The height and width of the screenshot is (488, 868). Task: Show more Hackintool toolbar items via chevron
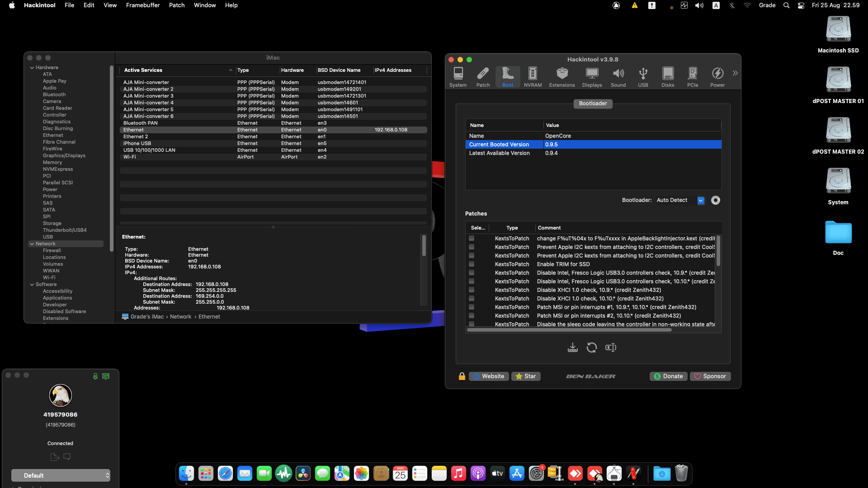(735, 73)
